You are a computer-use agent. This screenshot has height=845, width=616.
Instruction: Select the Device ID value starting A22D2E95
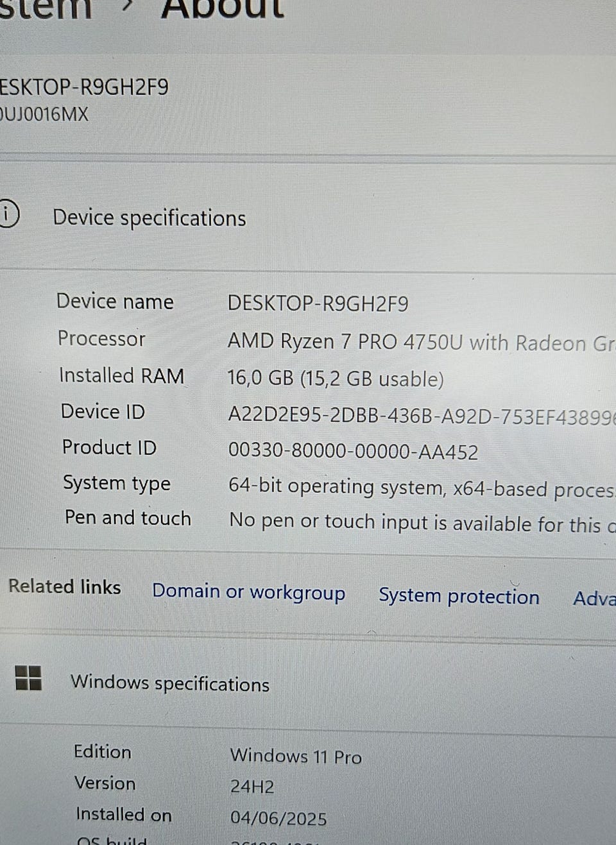pyautogui.click(x=422, y=416)
